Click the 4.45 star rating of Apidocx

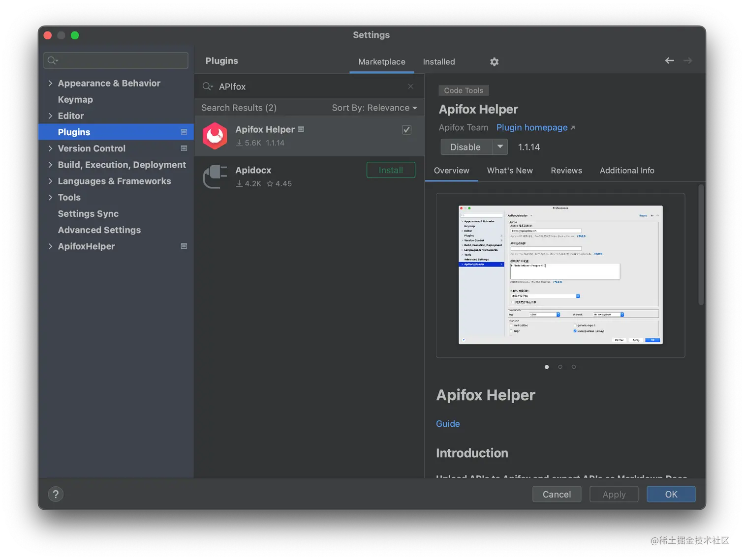[279, 183]
